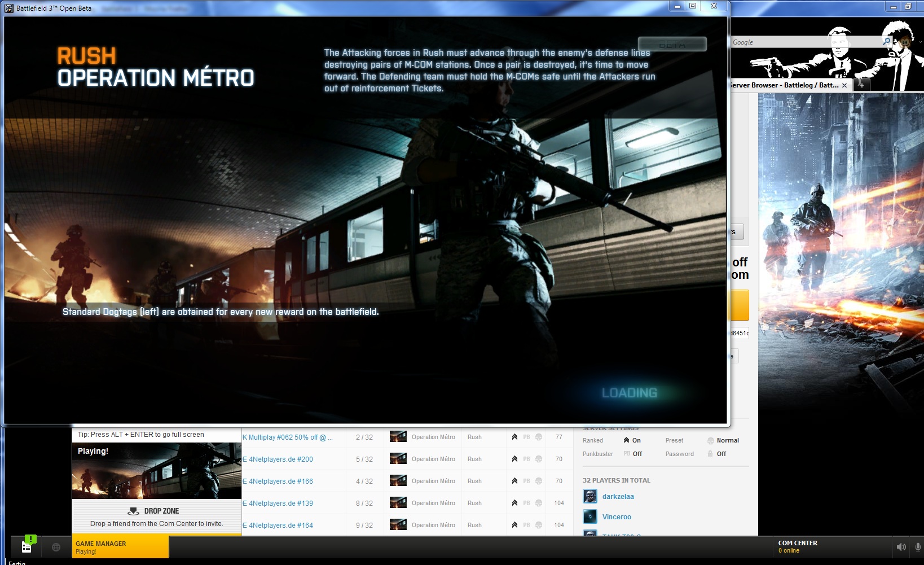Image resolution: width=924 pixels, height=565 pixels.
Task: Click darkzelaa's soldier avatar
Action: [590, 497]
